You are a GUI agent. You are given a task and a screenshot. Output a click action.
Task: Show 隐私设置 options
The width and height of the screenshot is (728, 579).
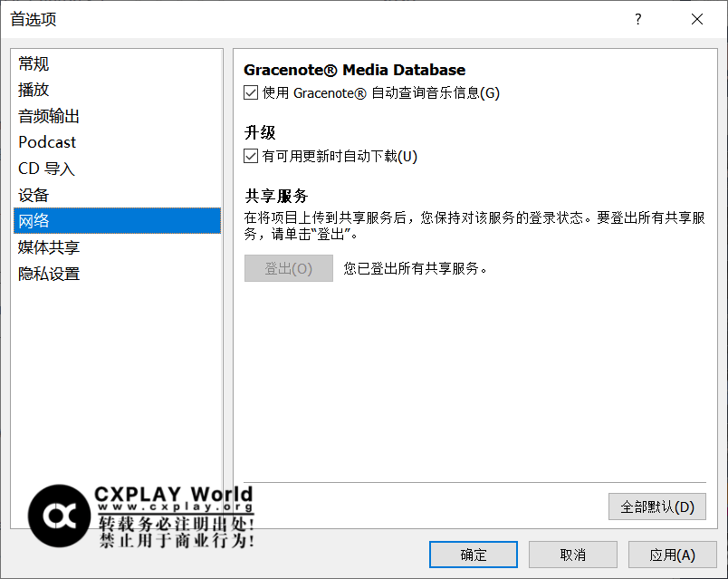117,274
